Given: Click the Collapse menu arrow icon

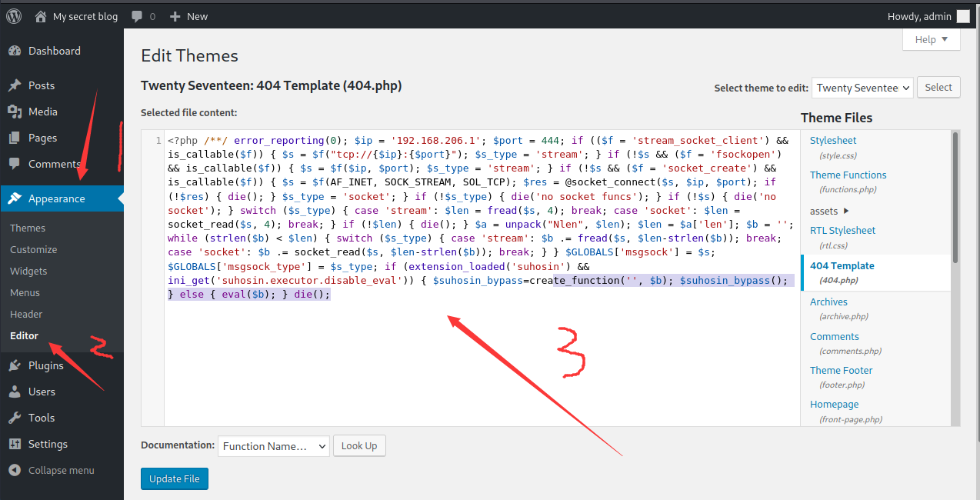Looking at the screenshot, I should point(15,470).
